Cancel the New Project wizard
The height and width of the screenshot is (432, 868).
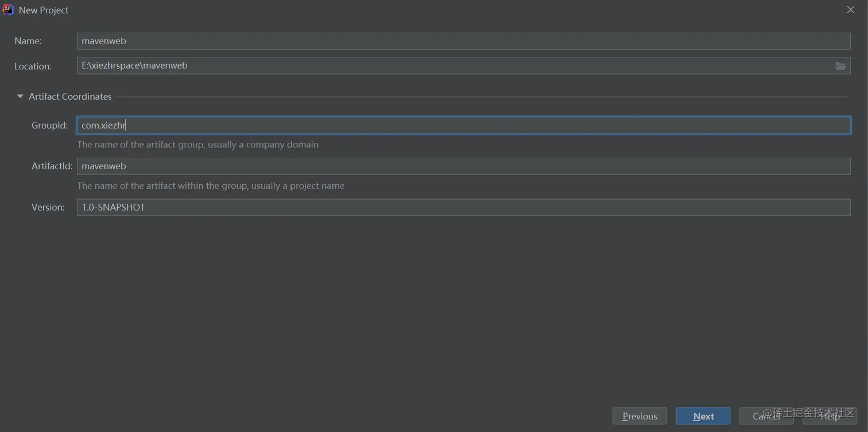pyautogui.click(x=766, y=416)
